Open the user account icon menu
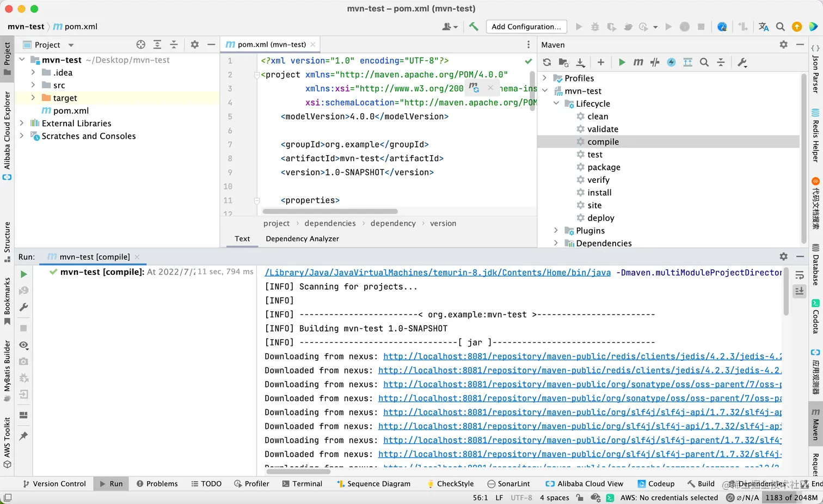The image size is (823, 504). (x=450, y=26)
